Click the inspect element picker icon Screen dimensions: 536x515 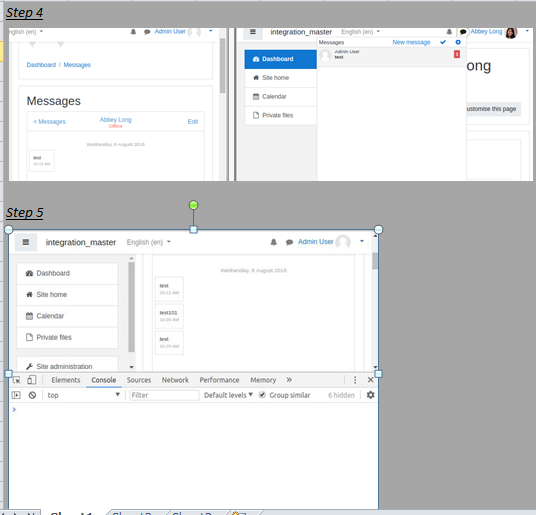pos(16,380)
